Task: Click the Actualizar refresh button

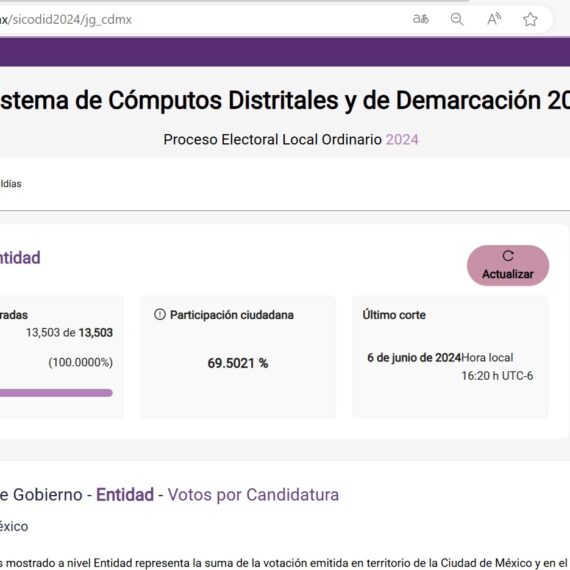Action: click(508, 265)
